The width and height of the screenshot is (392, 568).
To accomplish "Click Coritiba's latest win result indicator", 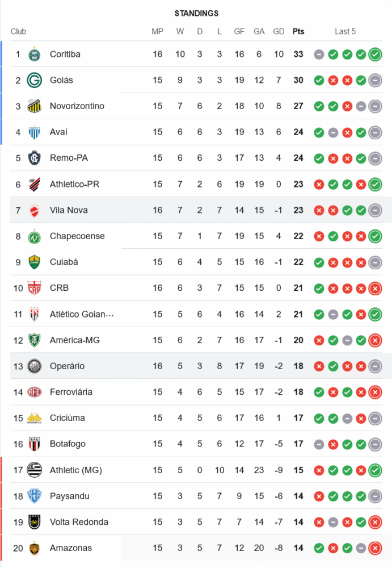I will (x=374, y=55).
